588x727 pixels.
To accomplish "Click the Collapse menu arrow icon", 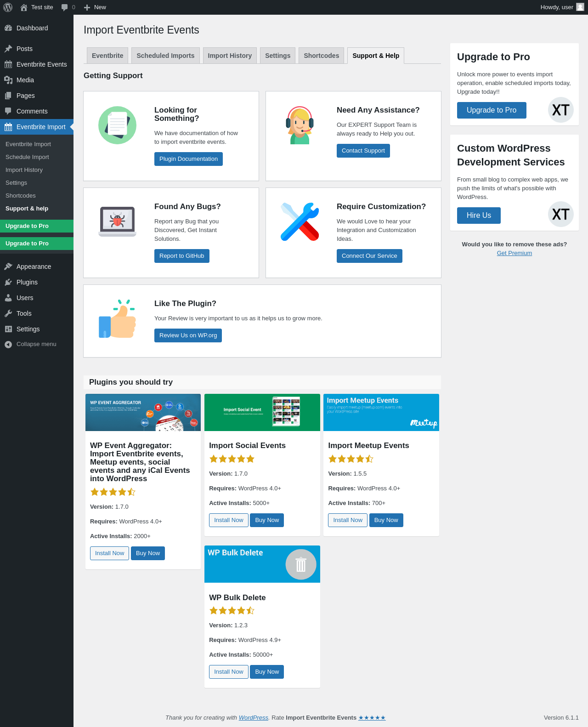I will click(x=8, y=344).
